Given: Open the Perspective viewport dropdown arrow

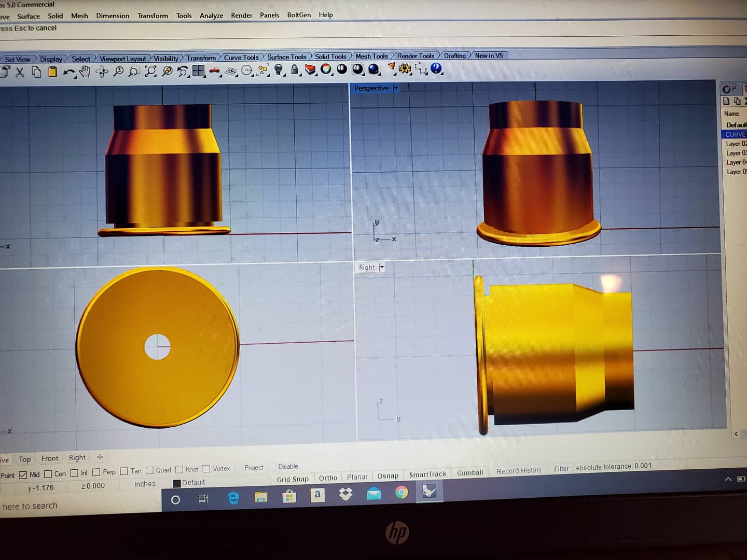Looking at the screenshot, I should 396,88.
